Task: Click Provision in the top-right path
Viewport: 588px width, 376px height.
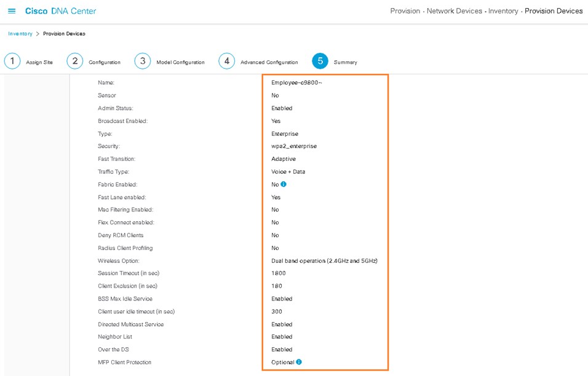Action: click(405, 11)
